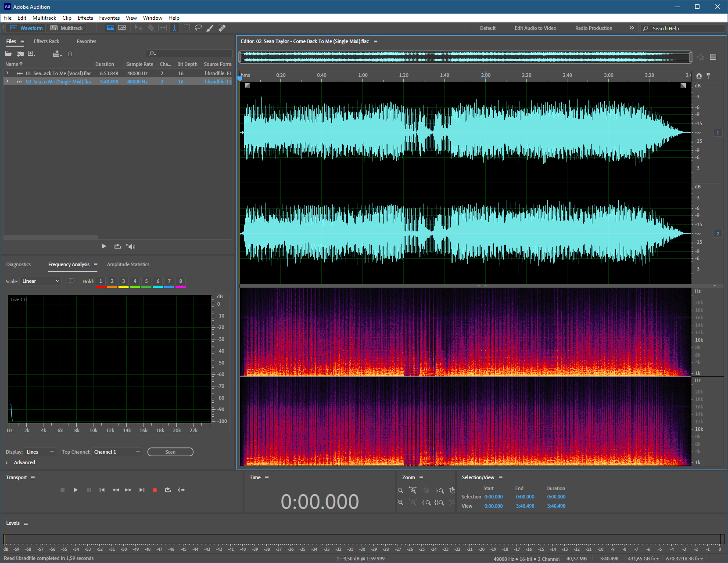Open the Editor panel menu icon

pos(376,41)
